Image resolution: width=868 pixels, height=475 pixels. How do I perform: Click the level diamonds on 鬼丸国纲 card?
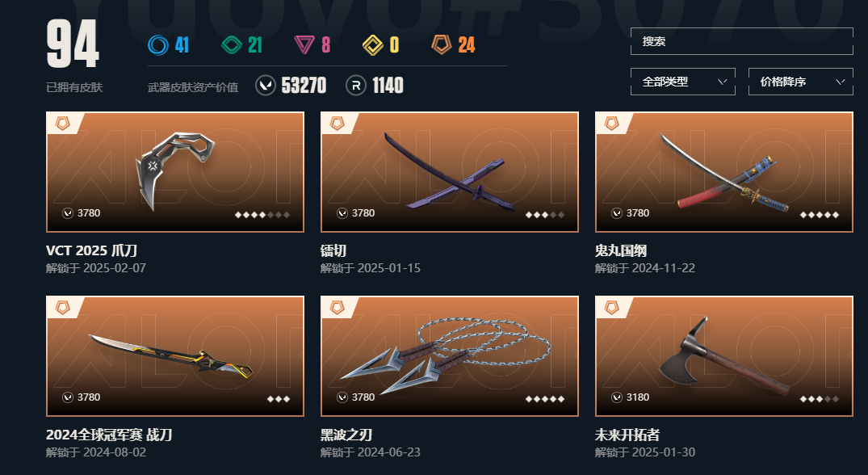coord(820,215)
